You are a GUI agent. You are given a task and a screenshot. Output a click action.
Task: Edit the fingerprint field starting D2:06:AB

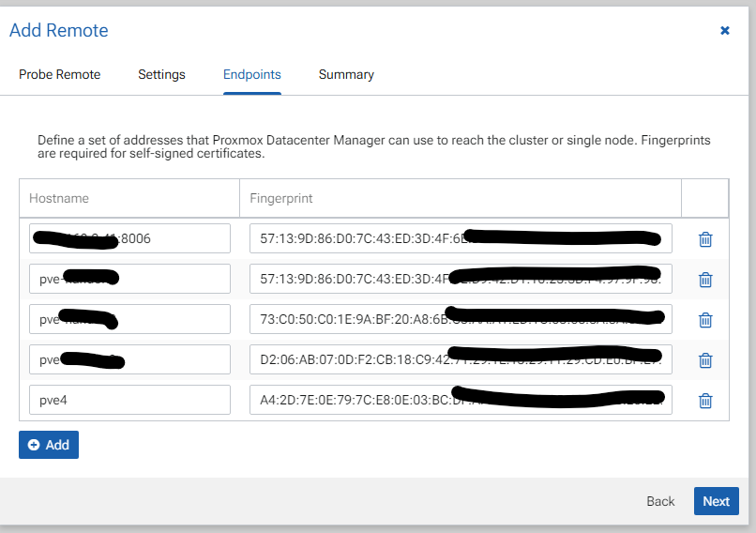pyautogui.click(x=461, y=359)
